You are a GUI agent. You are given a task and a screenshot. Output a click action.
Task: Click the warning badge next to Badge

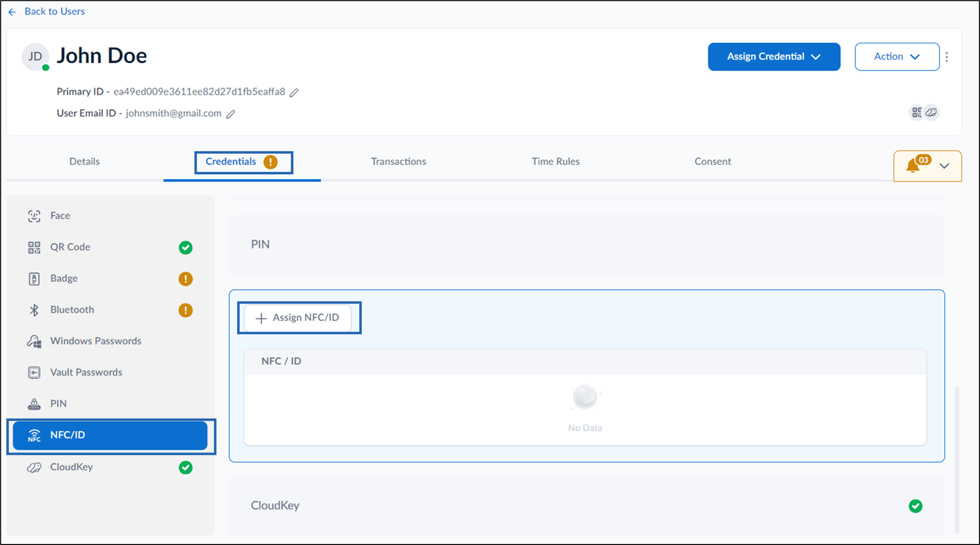pyautogui.click(x=186, y=279)
